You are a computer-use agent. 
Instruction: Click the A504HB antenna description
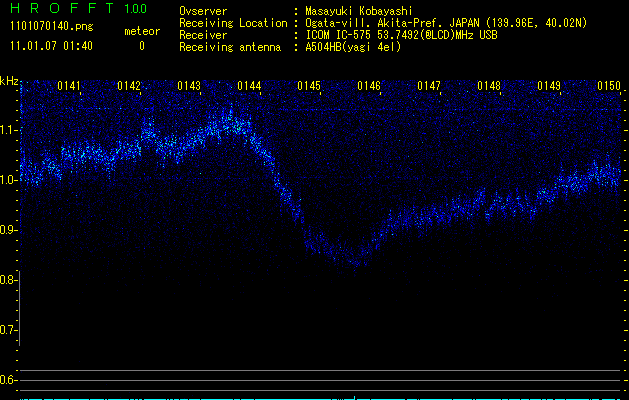[x=353, y=47]
